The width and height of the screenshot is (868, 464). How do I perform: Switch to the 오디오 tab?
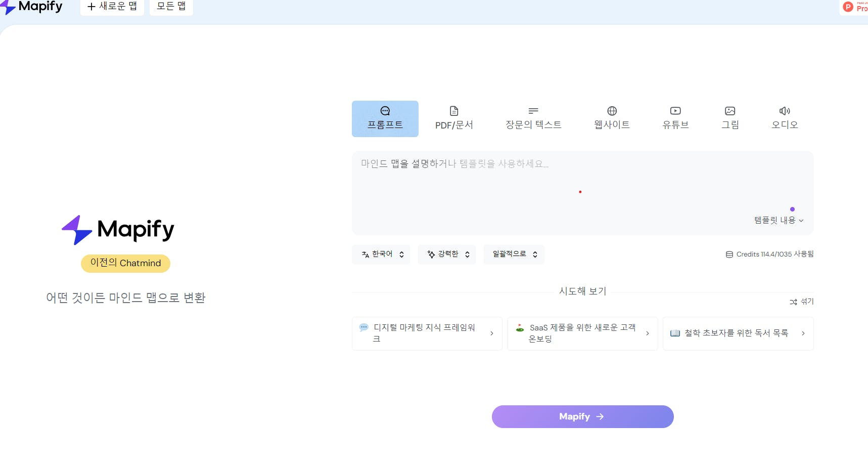coord(785,119)
